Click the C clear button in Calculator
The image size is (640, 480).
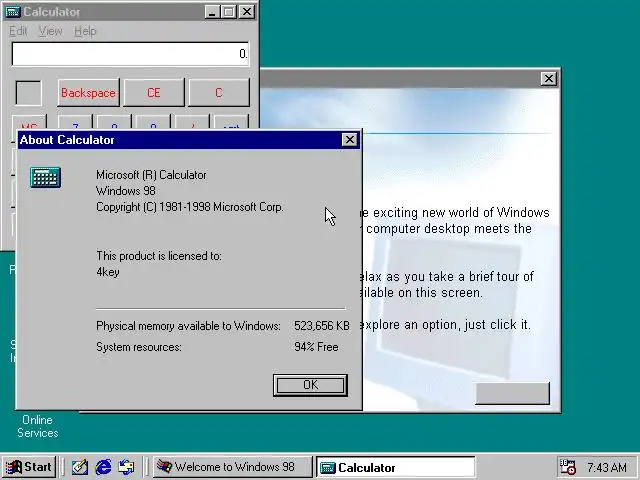pos(219,93)
